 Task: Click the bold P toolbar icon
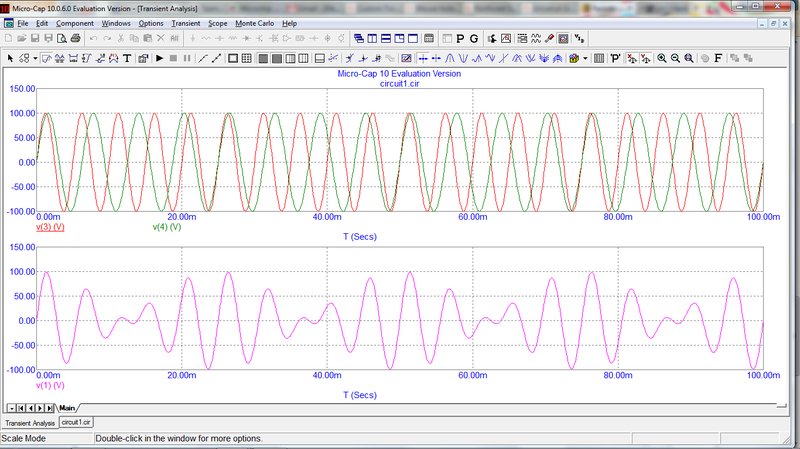pos(459,38)
